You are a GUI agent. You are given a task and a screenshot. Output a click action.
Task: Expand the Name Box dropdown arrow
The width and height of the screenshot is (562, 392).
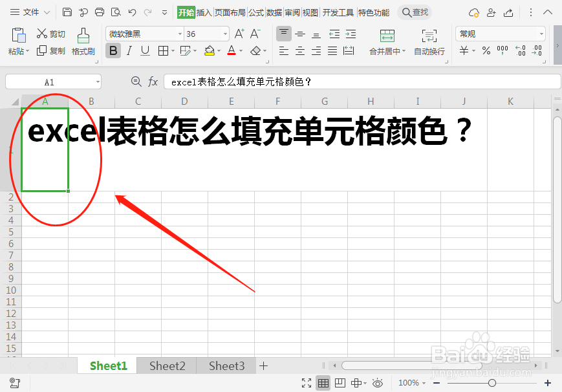tap(98, 82)
